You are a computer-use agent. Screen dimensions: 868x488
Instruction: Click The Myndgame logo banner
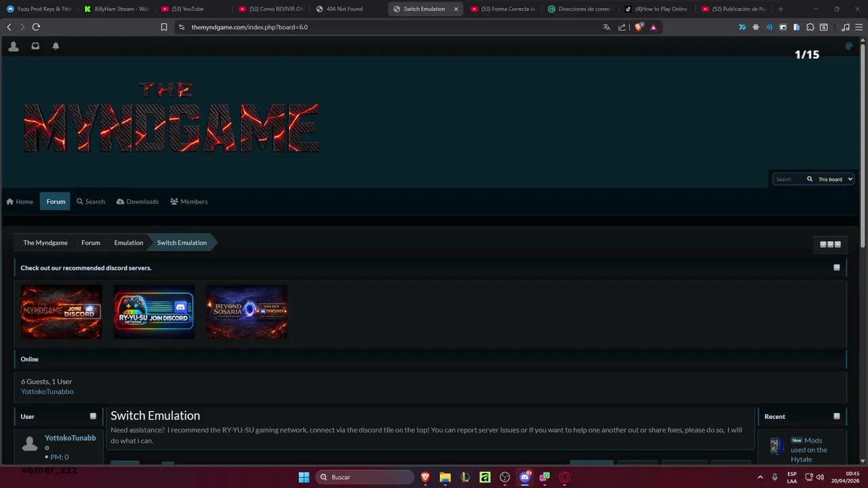click(x=172, y=119)
